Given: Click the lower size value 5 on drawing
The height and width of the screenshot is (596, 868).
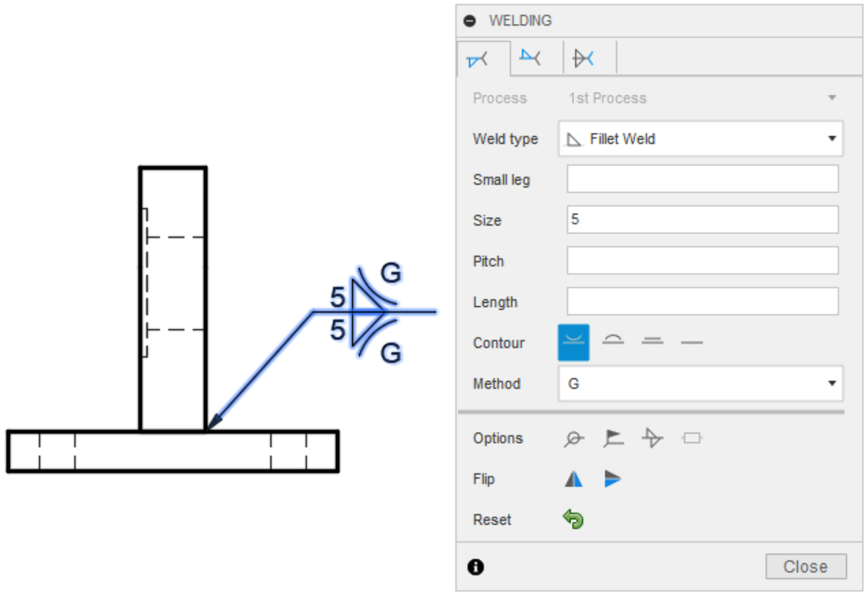Looking at the screenshot, I should pos(337,330).
